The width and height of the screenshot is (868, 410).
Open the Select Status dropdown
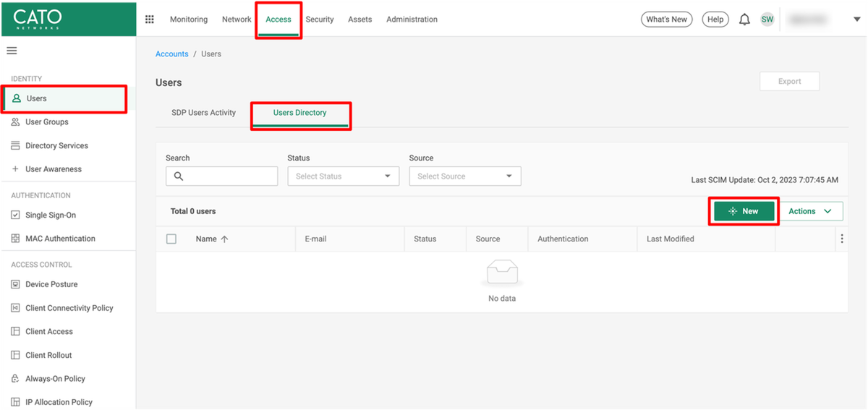[343, 176]
